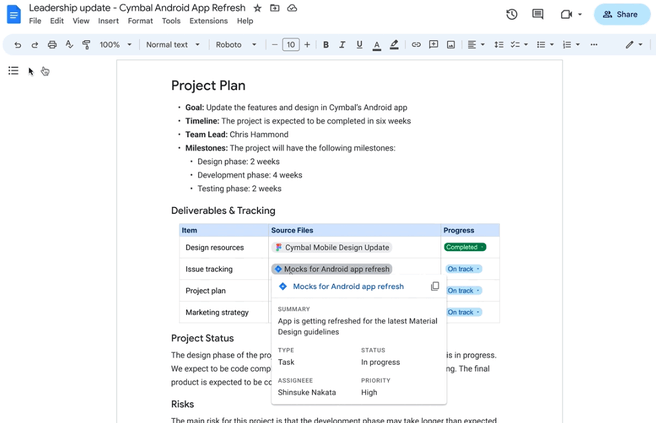Open Mocks for Android link in popup
656x423 pixels.
(348, 287)
